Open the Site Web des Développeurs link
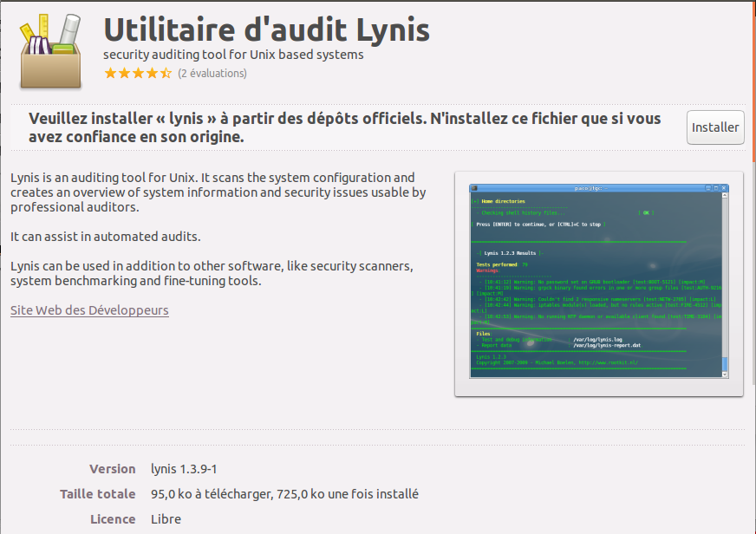This screenshot has height=534, width=756. pos(89,309)
